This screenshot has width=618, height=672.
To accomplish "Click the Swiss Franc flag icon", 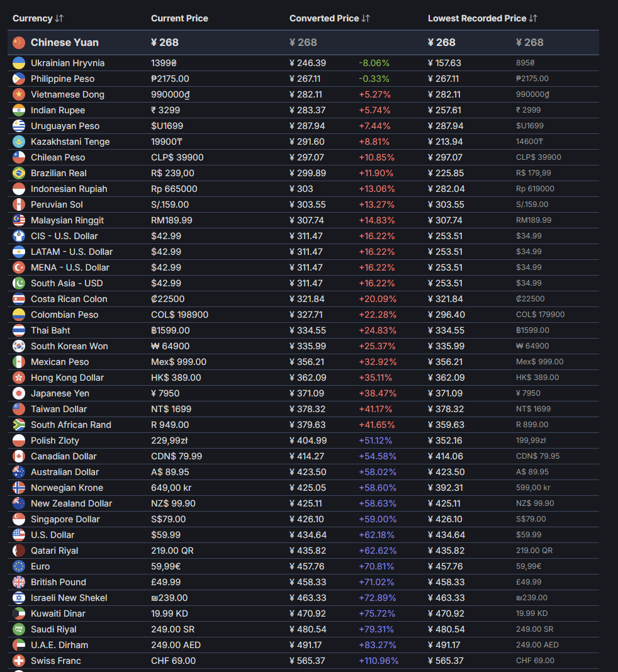I will (x=19, y=661).
